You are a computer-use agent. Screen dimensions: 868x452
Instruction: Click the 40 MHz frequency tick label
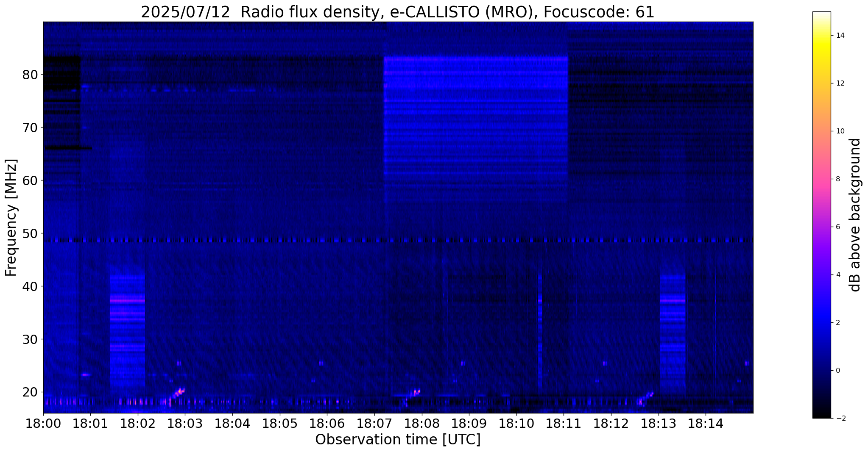click(30, 286)
